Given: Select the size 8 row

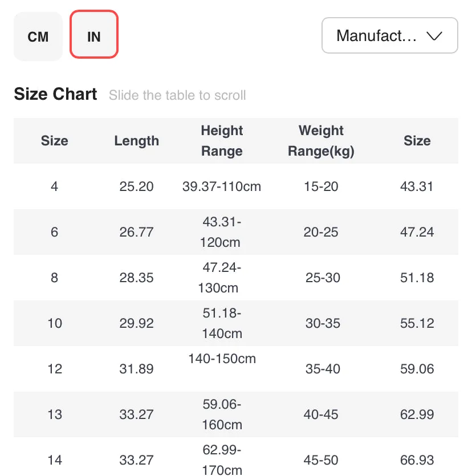Looking at the screenshot, I should coord(236,278).
